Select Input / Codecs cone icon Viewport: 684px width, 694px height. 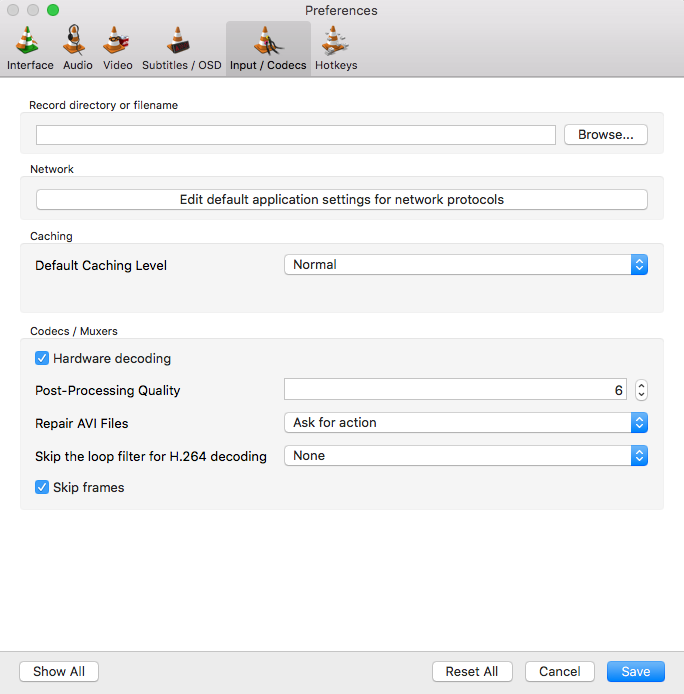[268, 41]
